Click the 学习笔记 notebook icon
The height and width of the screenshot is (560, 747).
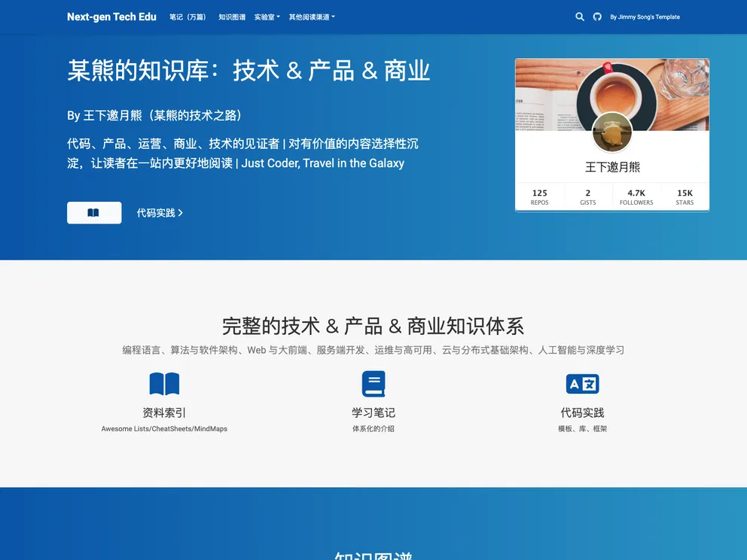[x=373, y=383]
